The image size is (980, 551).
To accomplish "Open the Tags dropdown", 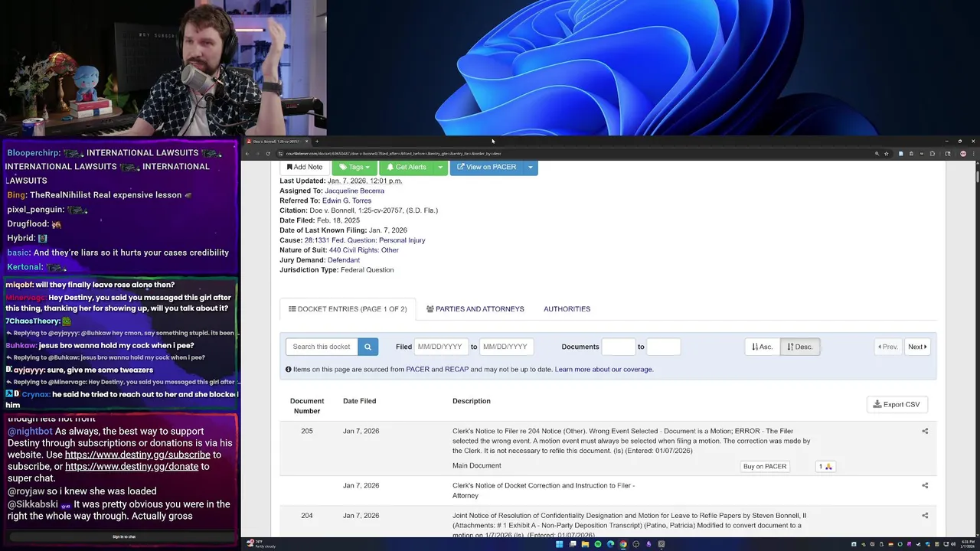I will (354, 167).
